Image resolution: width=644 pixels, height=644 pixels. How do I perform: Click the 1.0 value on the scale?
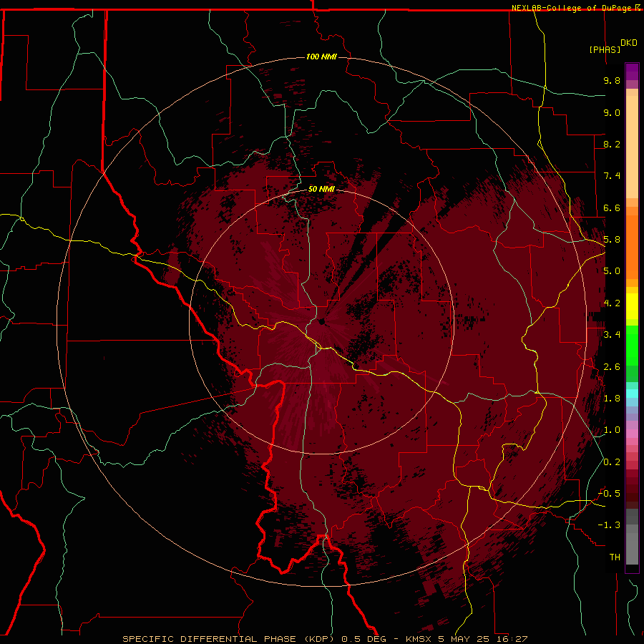click(612, 430)
